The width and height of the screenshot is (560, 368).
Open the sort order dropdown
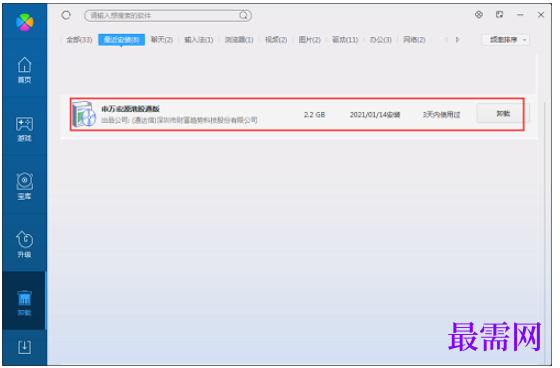coord(505,40)
